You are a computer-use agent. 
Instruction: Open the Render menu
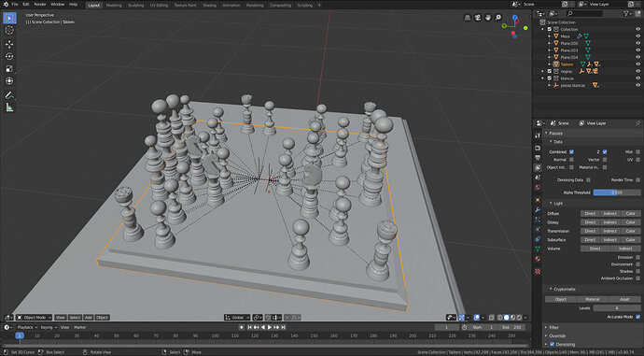coord(40,5)
